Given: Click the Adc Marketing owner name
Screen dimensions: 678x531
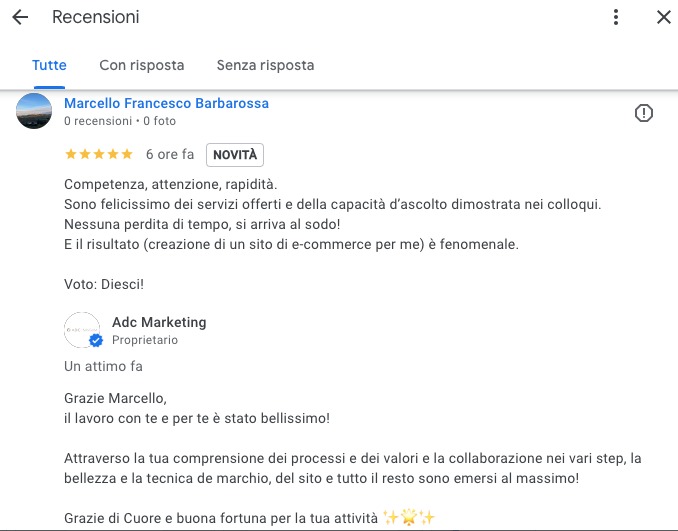Looking at the screenshot, I should point(159,322).
